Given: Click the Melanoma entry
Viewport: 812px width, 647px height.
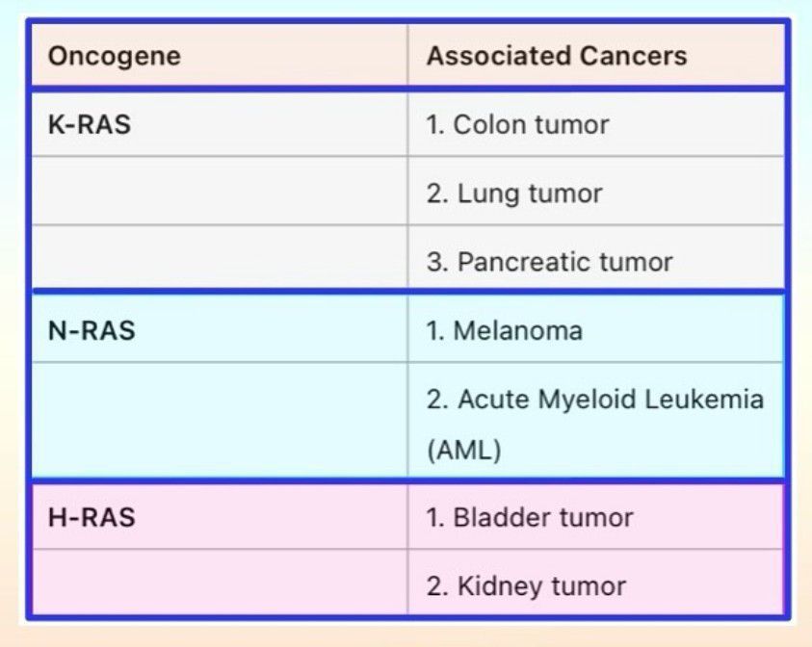Looking at the screenshot, I should click(505, 331).
